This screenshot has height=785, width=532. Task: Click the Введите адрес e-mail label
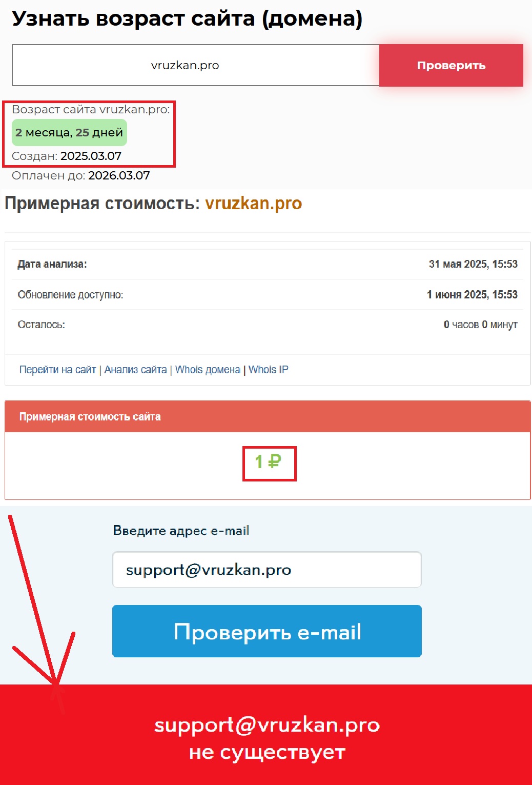pos(181,531)
